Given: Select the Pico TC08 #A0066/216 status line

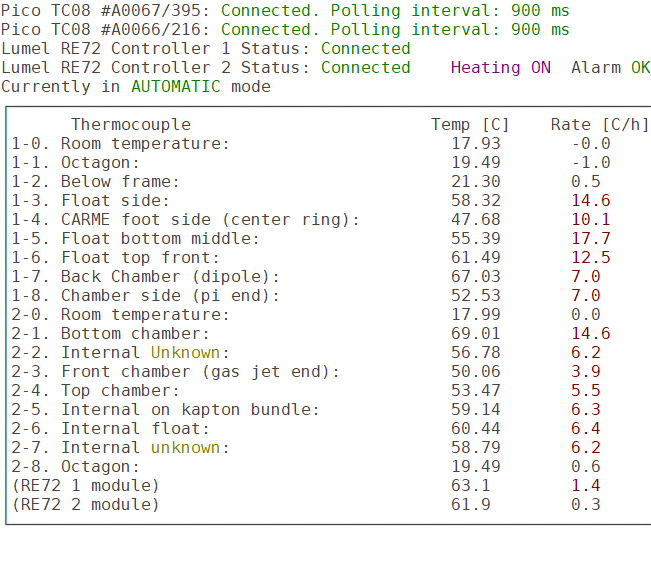Looking at the screenshot, I should click(x=285, y=29).
